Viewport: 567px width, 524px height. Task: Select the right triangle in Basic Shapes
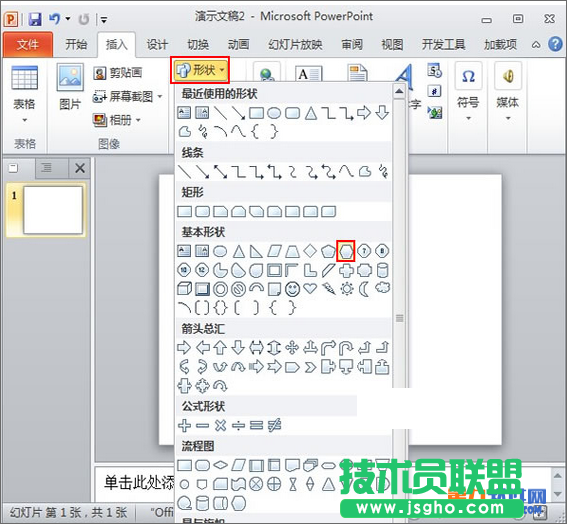coord(256,251)
